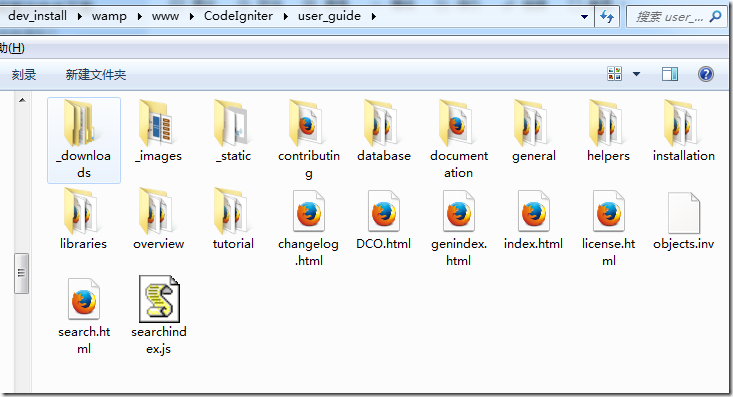Click the change view icon
733x397 pixels.
(614, 74)
